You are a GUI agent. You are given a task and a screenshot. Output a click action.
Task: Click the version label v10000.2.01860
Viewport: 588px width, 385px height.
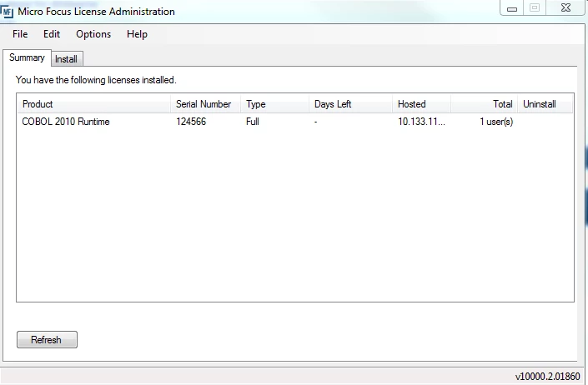click(x=547, y=376)
